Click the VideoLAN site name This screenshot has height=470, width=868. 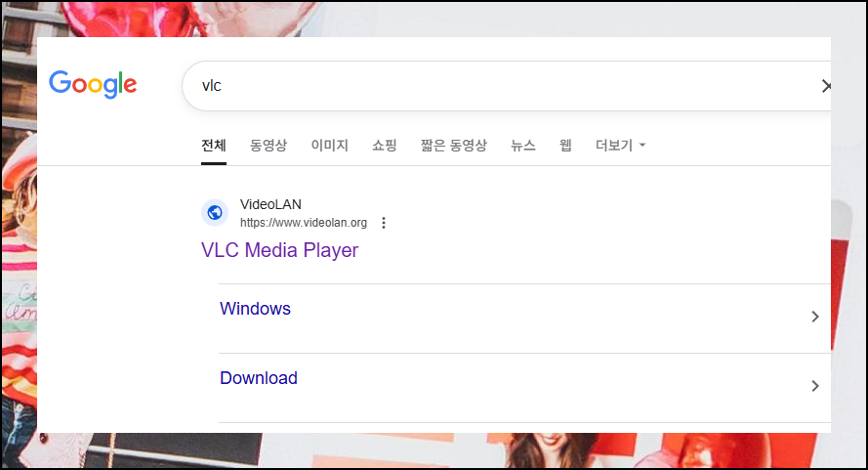coord(270,204)
